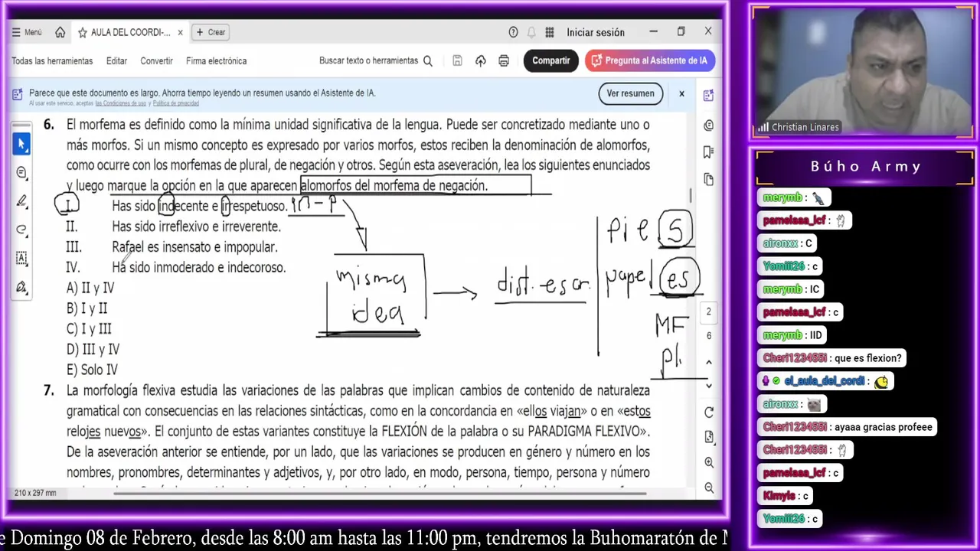The image size is (980, 551).
Task: Click the zoom in magnifier icon
Action: [708, 462]
